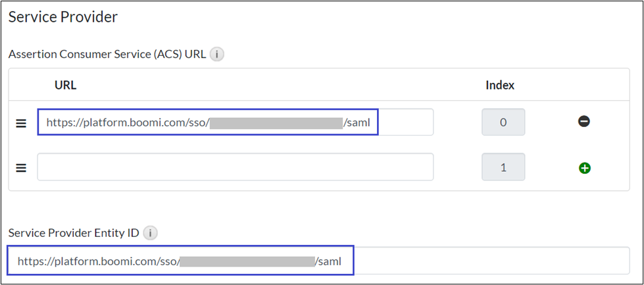Select the Index field showing 1
Screen dimensions: 644x285
click(x=503, y=167)
